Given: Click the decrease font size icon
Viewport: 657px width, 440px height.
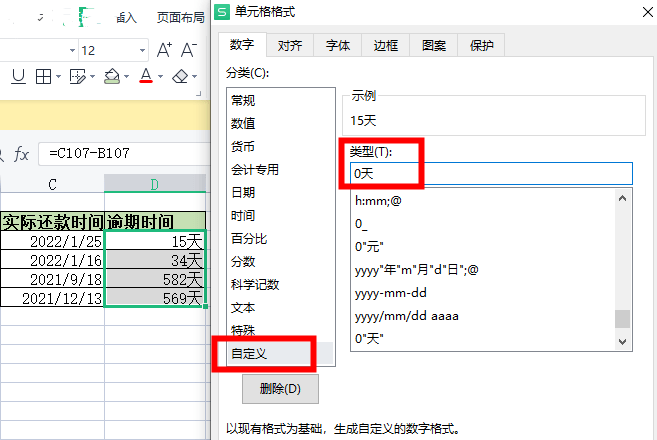Looking at the screenshot, I should tap(189, 50).
